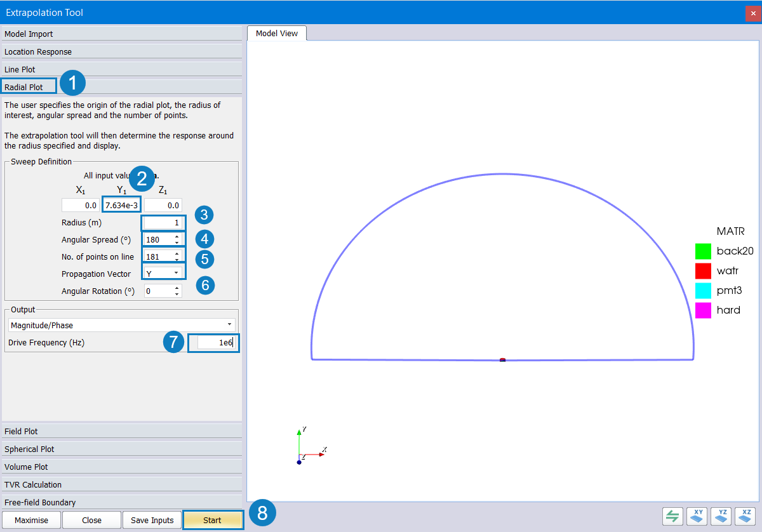Click the X1 coordinate input field
This screenshot has height=532, width=762.
tap(80, 206)
